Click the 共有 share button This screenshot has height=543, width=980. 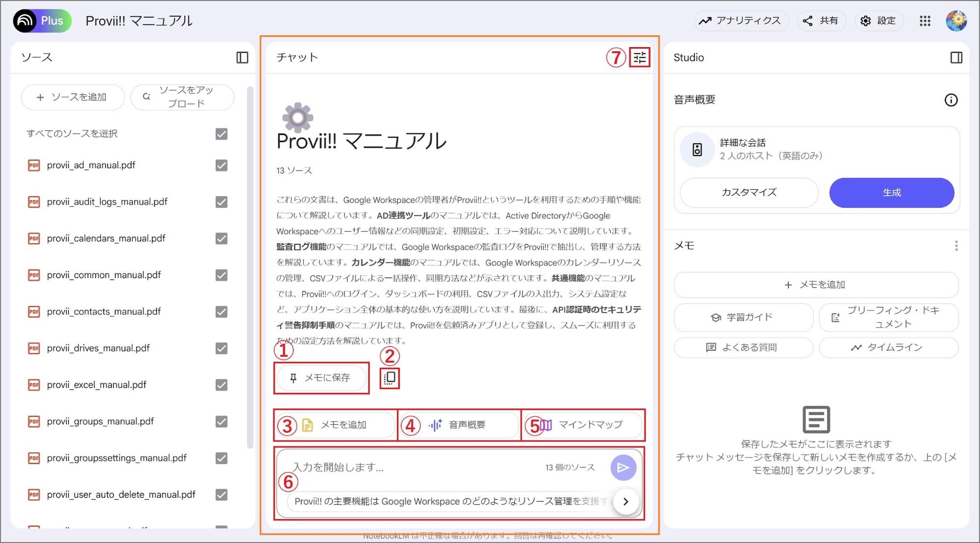click(x=821, y=21)
